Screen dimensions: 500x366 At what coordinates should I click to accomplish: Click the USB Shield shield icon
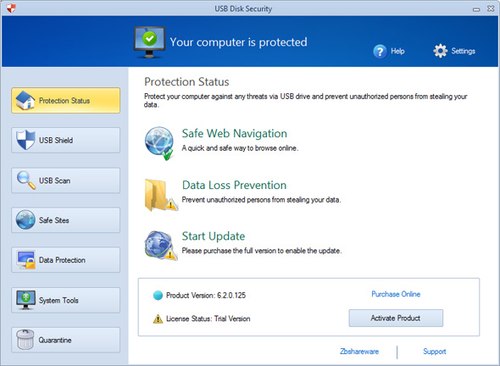coord(25,140)
